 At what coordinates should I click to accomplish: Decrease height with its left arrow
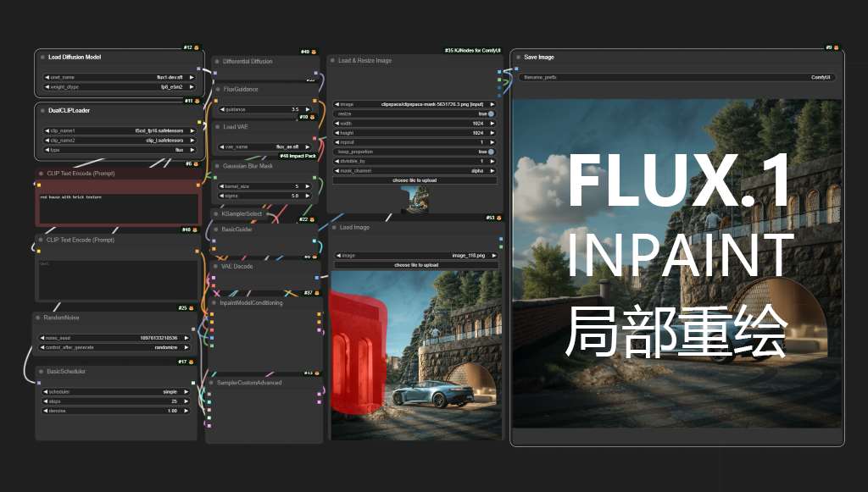point(337,133)
